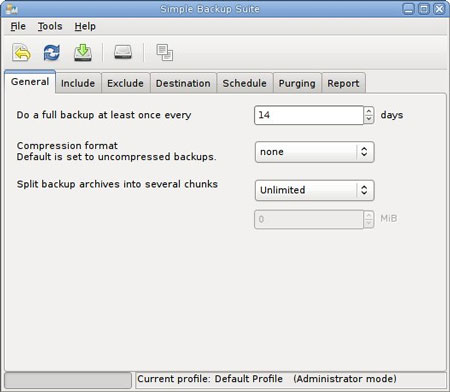The width and height of the screenshot is (450, 392).
Task: Click the green download backup-now icon
Action: click(x=83, y=52)
